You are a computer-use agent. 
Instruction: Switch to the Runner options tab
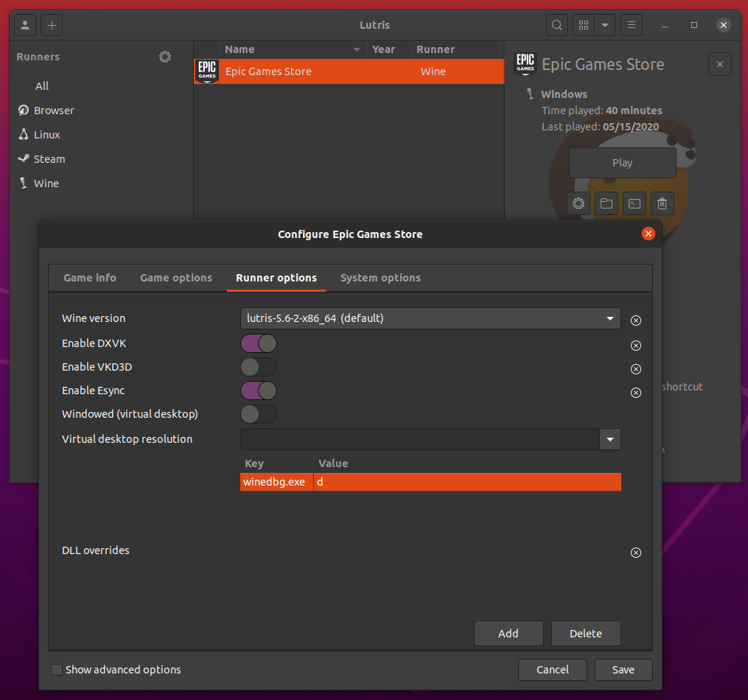click(276, 278)
